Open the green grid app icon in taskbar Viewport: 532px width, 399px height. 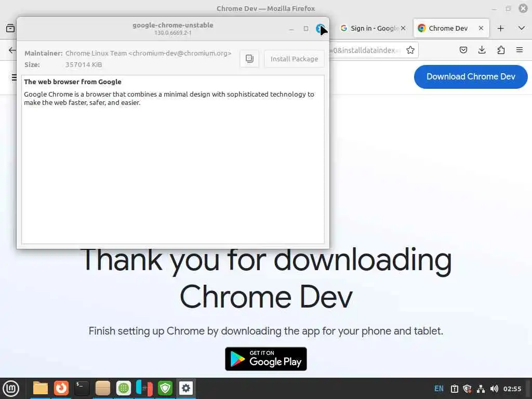[x=124, y=388]
